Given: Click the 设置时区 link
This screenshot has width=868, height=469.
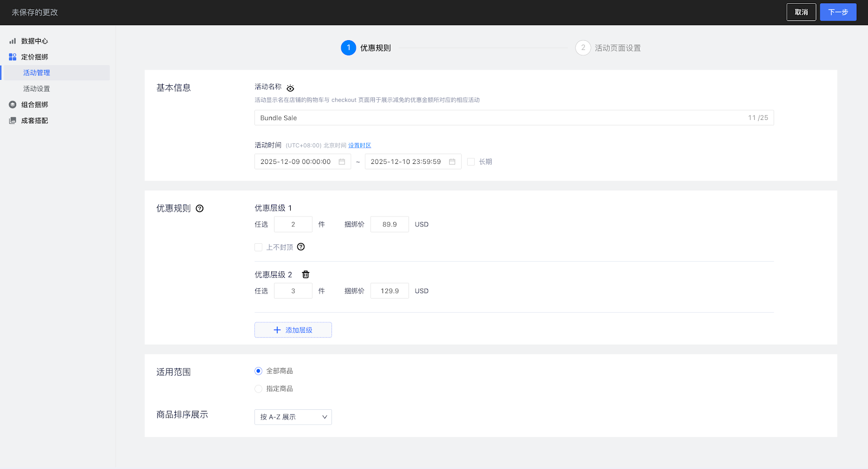Looking at the screenshot, I should 359,145.
